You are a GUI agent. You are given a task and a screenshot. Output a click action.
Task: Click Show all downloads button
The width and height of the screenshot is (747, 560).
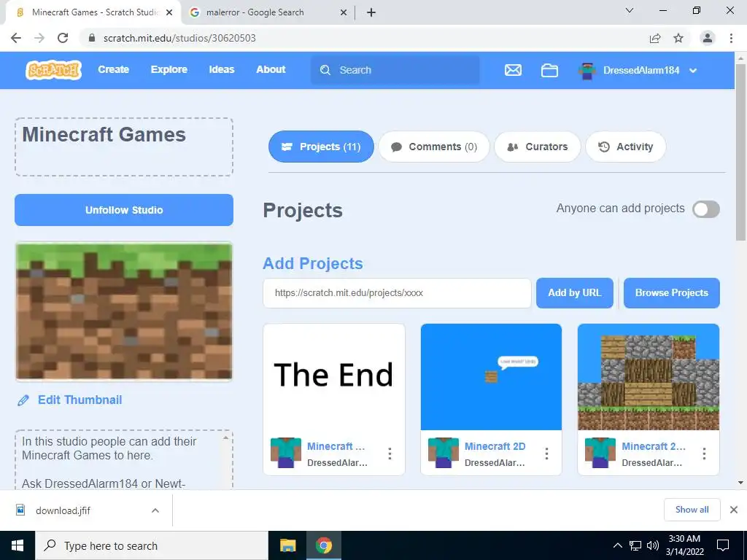(692, 510)
